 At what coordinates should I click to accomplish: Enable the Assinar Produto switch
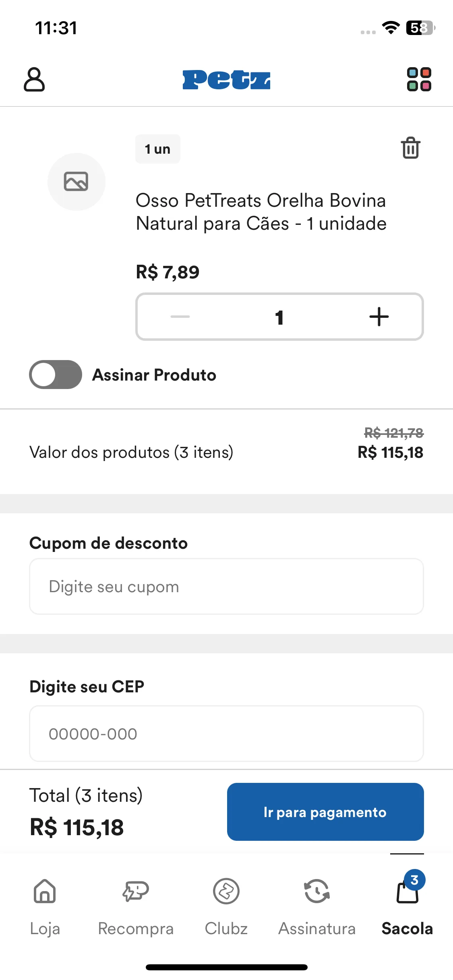pos(56,375)
